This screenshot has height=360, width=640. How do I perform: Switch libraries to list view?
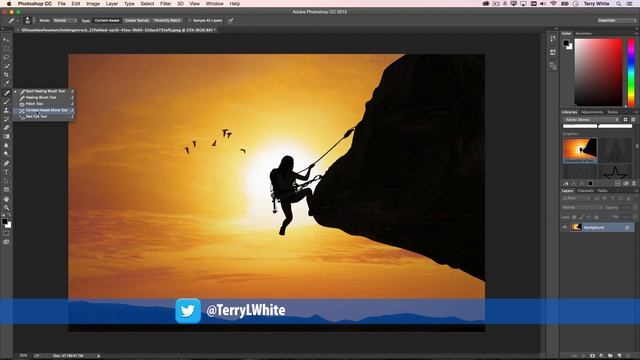pos(633,120)
